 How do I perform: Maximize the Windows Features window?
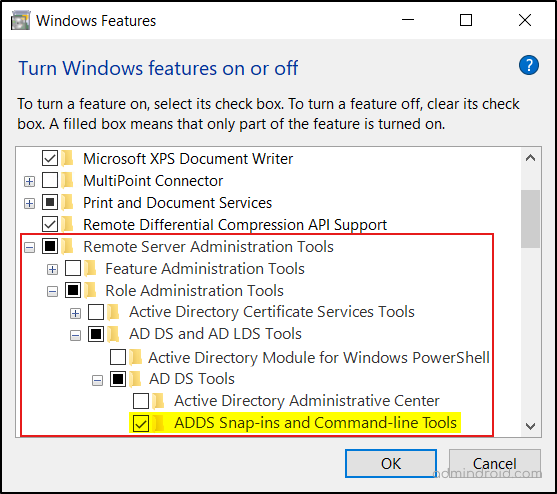466,20
